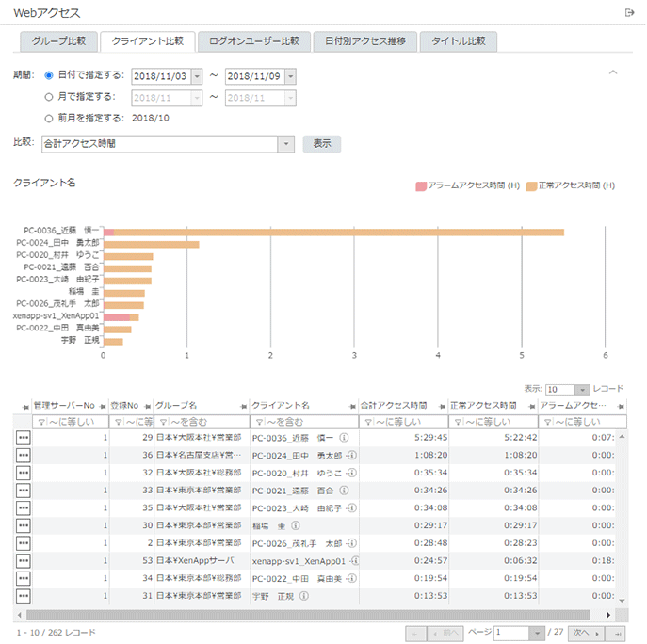
Task: Choose the 前月を指定する radio option
Action: coord(49,118)
